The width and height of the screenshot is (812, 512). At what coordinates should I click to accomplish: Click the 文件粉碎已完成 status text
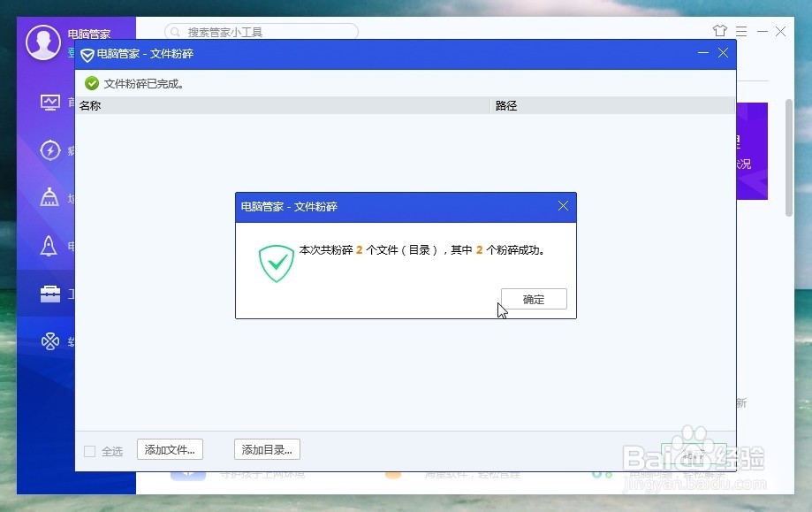[x=143, y=84]
